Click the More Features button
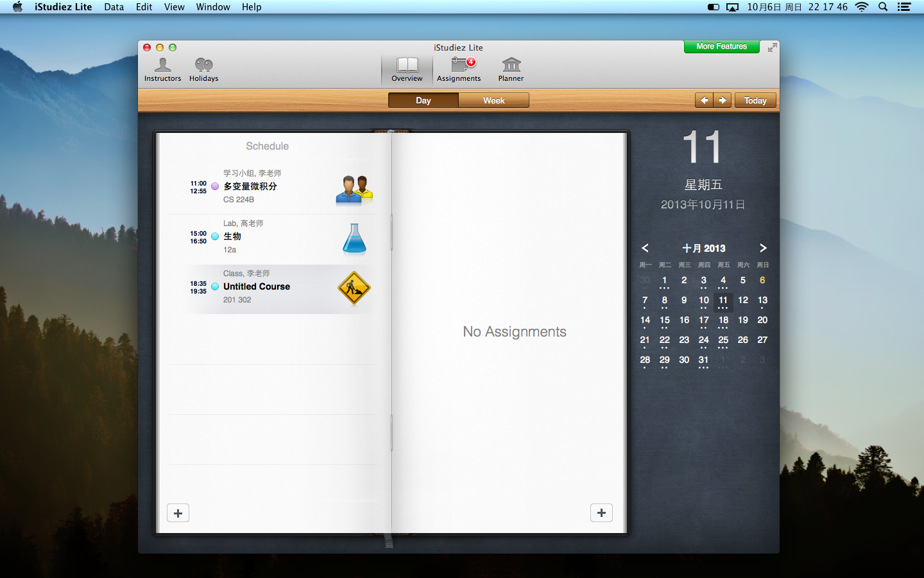 pos(722,46)
